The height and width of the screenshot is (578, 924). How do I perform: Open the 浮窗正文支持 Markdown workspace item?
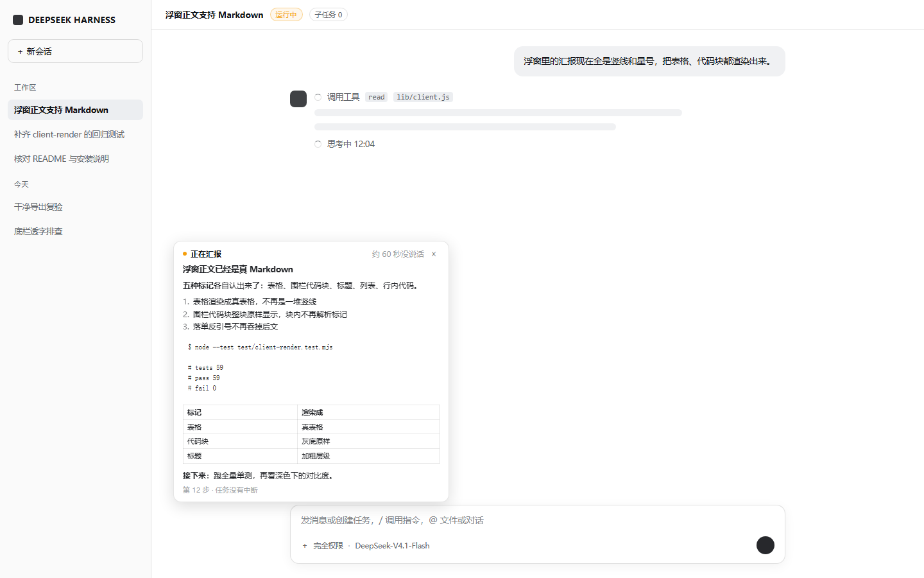tap(75, 110)
